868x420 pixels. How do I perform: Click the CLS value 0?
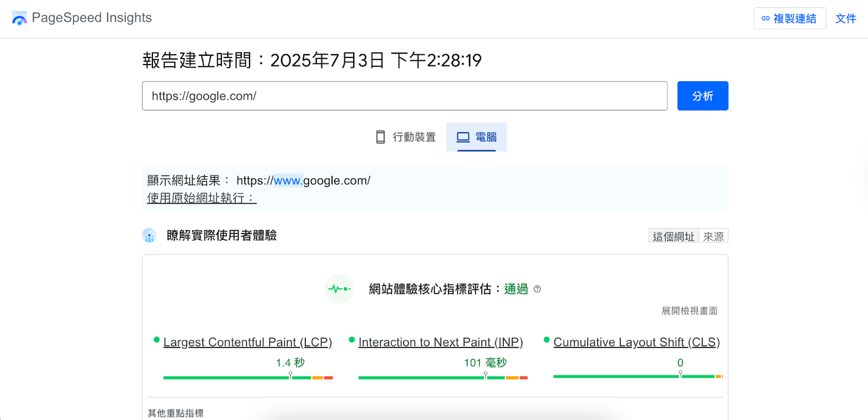point(680,363)
